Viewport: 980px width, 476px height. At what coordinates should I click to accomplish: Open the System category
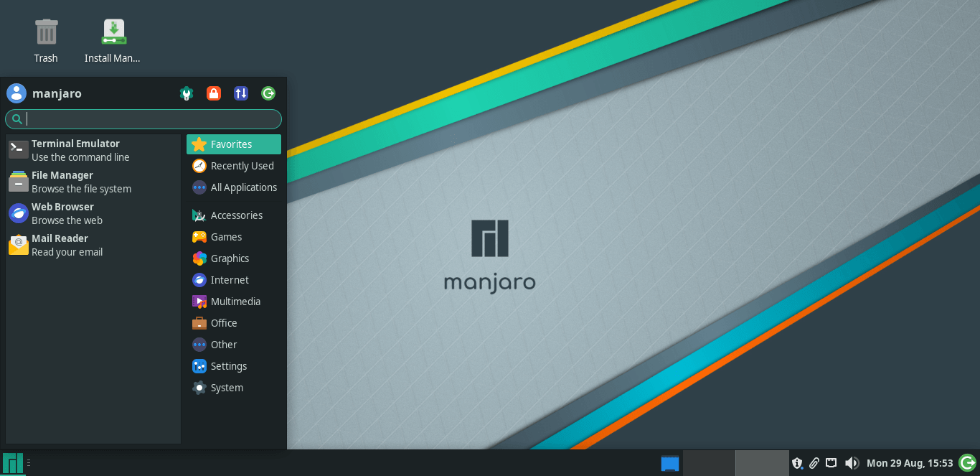[234, 388]
